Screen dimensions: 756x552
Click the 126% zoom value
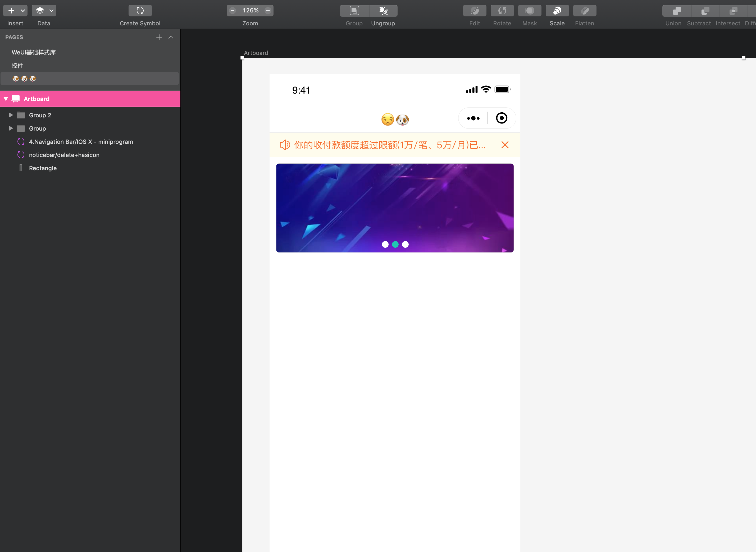[251, 11]
